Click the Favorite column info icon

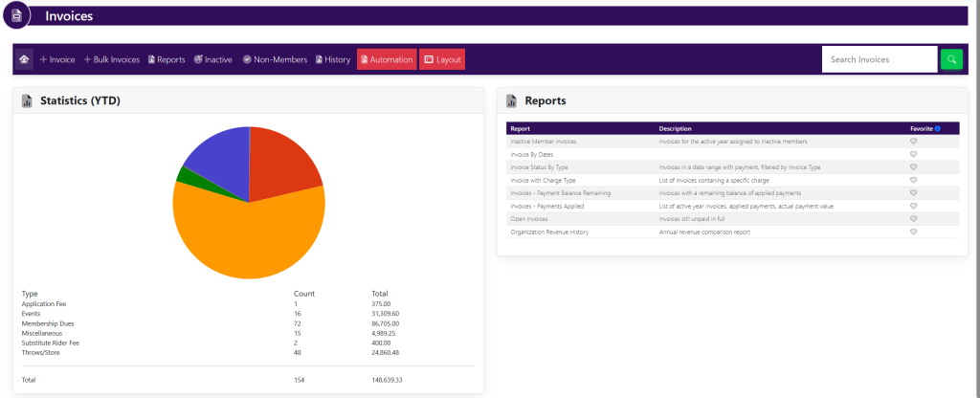937,128
